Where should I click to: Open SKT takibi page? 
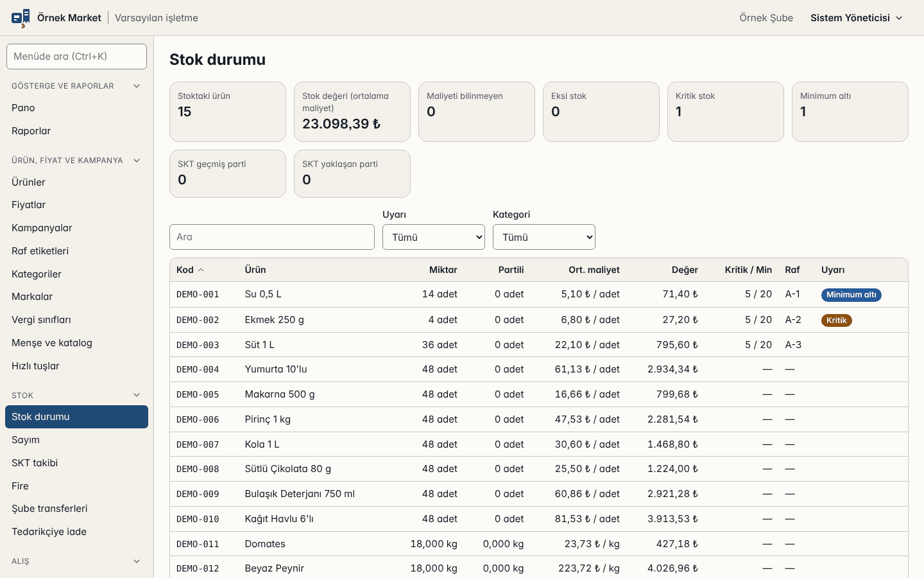point(76,463)
